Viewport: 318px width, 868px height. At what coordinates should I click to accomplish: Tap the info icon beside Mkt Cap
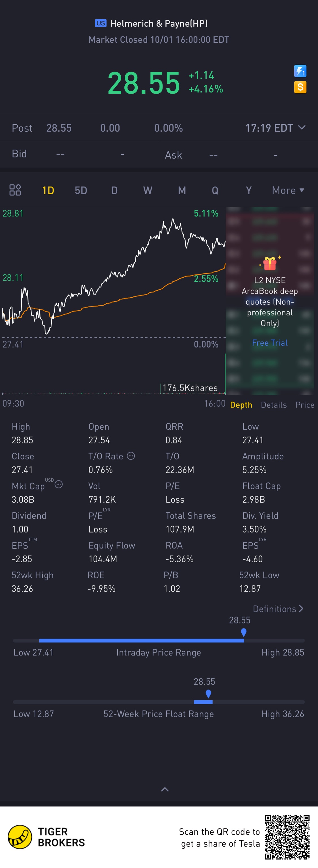pos(59,484)
